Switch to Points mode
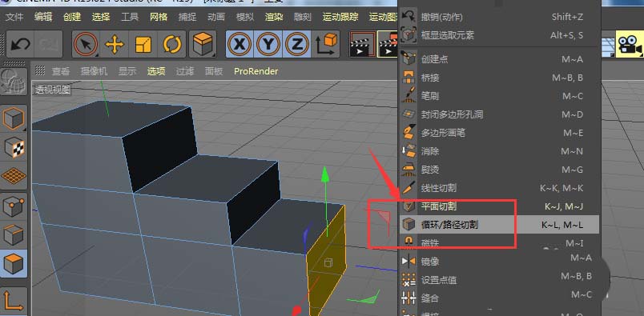Image resolution: width=644 pixels, height=316 pixels. click(14, 206)
